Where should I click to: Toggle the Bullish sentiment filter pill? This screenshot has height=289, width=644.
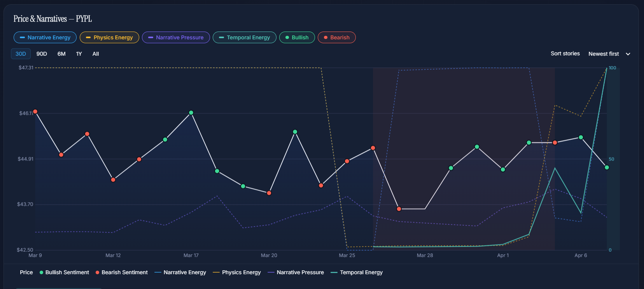pos(297,37)
